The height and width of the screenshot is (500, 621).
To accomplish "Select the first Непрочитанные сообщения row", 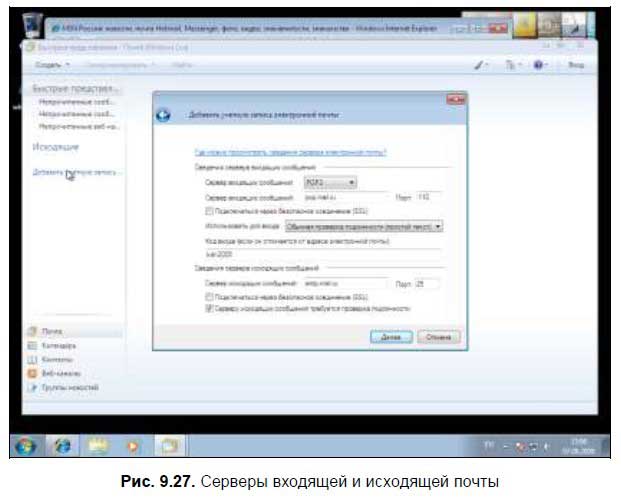I will [77, 102].
